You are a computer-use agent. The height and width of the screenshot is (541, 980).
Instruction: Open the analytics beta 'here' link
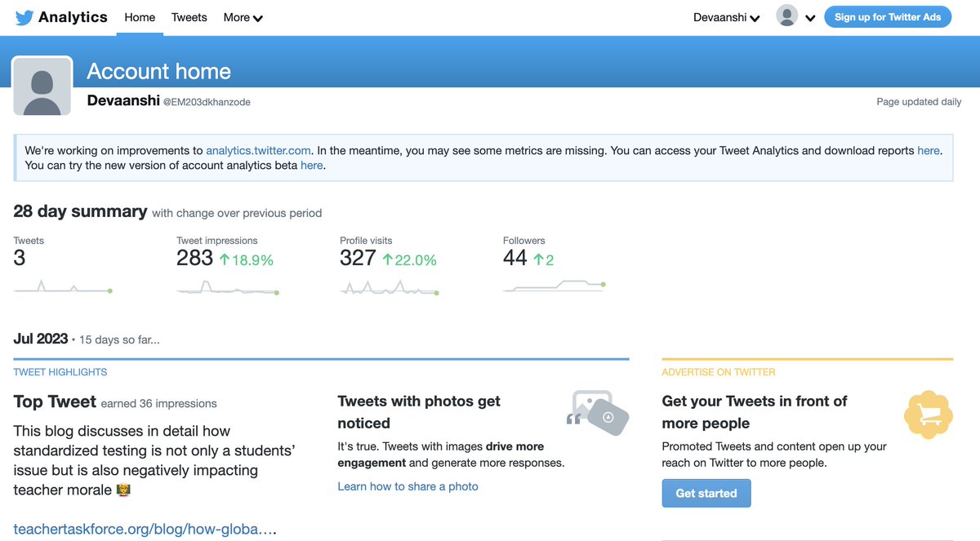312,165
